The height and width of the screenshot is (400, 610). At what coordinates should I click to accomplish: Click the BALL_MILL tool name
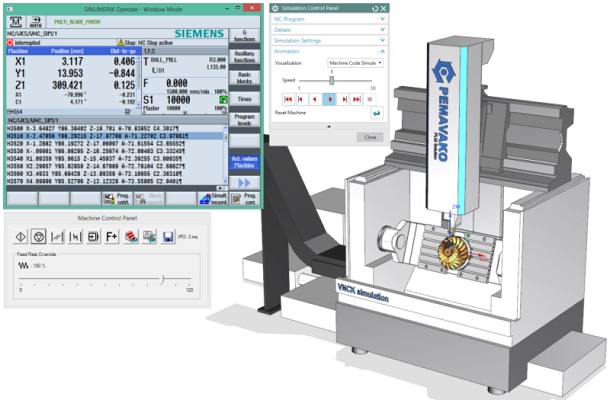point(163,60)
